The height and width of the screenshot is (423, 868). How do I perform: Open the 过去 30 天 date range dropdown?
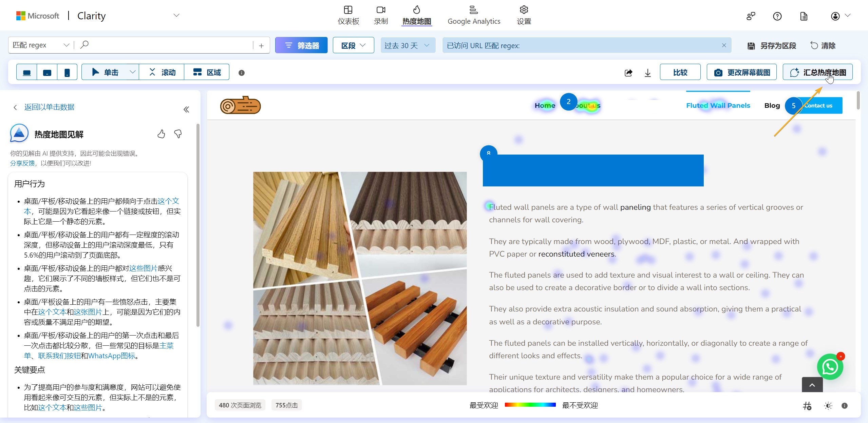coord(408,45)
